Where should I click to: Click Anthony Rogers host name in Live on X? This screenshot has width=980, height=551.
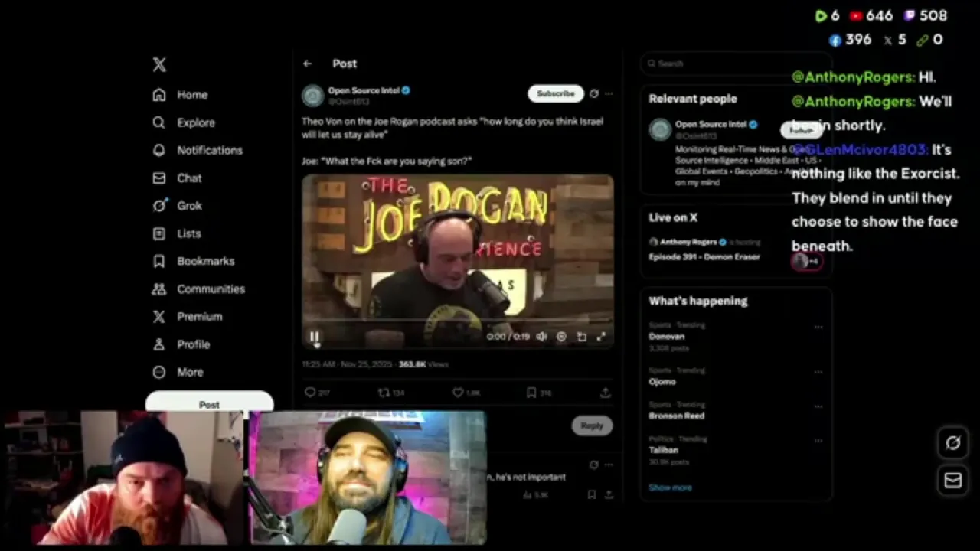(x=688, y=242)
